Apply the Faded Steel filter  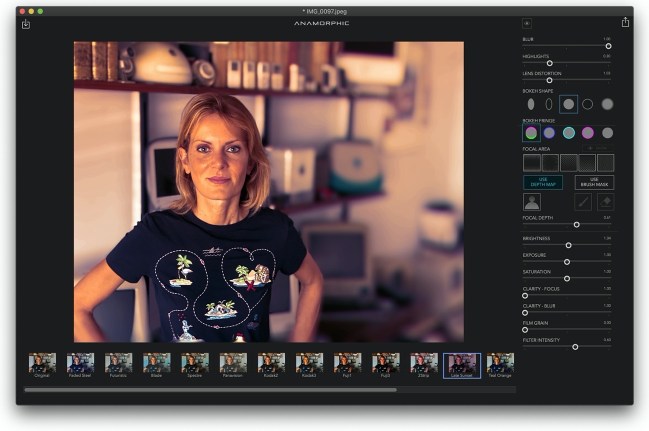point(80,365)
